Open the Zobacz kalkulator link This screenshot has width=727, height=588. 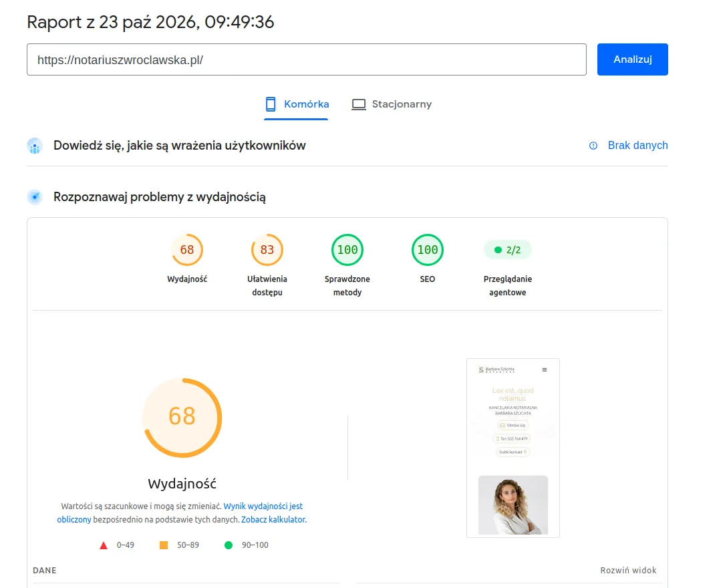[x=273, y=520]
